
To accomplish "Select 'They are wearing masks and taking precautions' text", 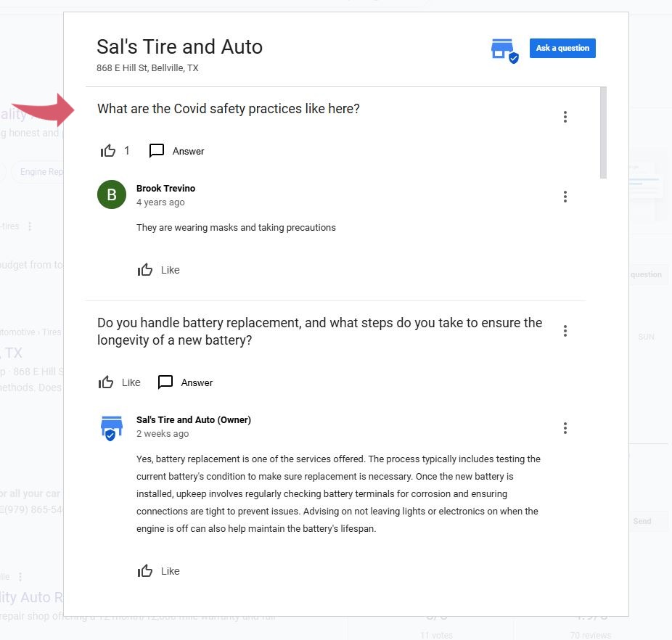I will click(236, 228).
